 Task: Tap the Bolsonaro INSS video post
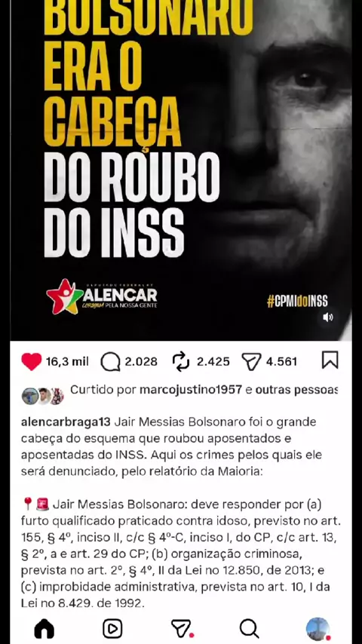coord(181,170)
